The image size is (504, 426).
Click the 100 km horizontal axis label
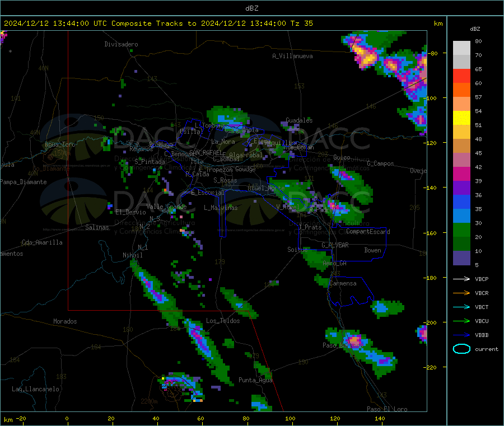pos(290,418)
